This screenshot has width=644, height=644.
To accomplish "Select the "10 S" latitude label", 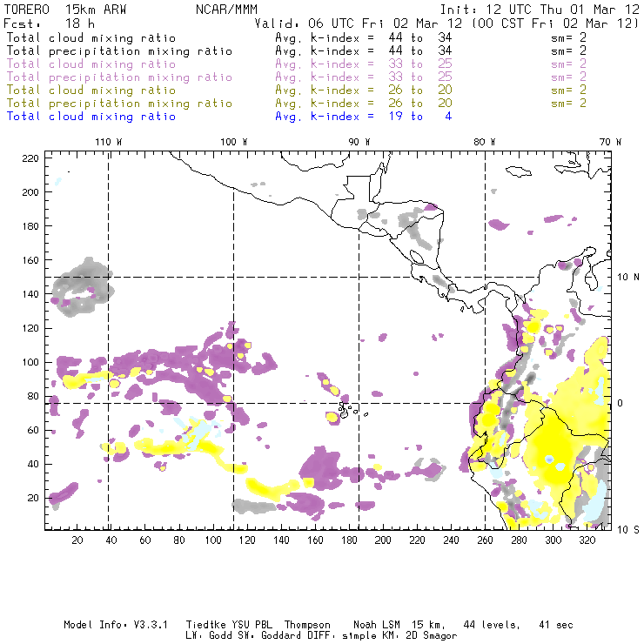I will coord(628,530).
